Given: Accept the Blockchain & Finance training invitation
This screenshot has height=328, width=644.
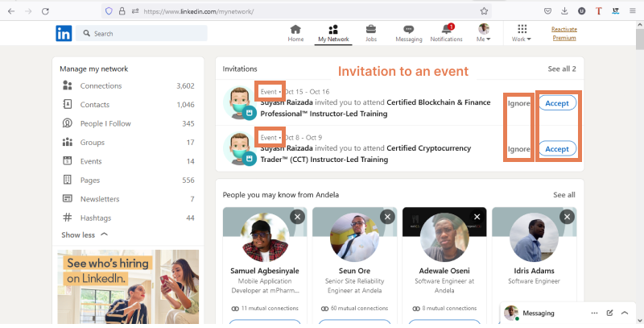Looking at the screenshot, I should tap(557, 103).
